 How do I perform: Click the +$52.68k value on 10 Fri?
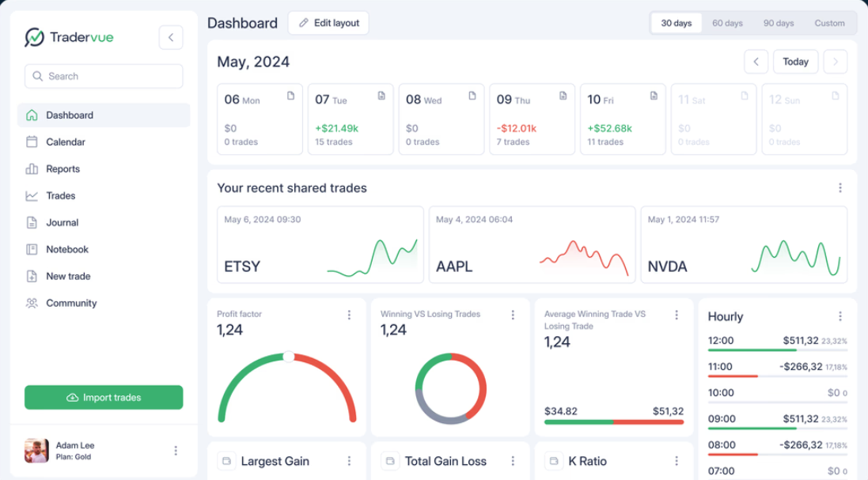609,128
